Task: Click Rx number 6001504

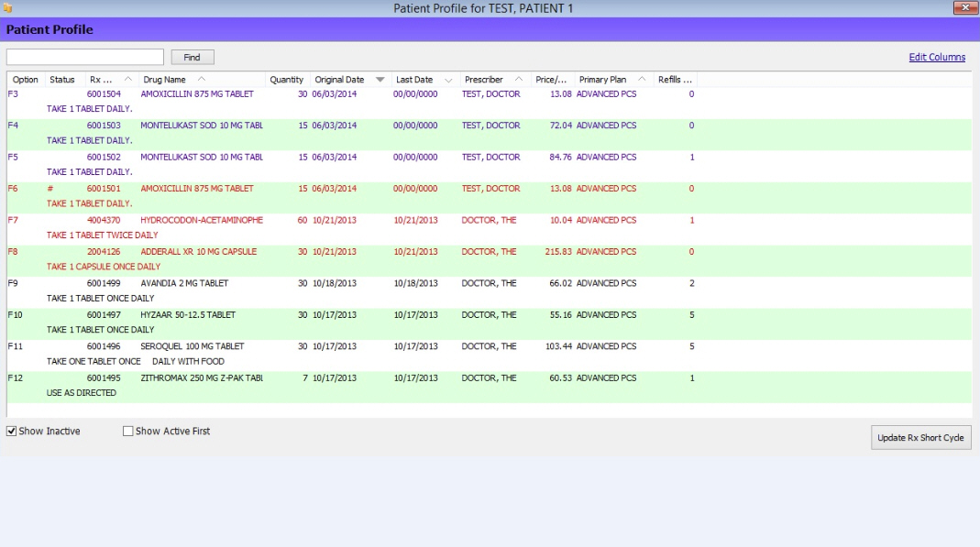Action: [x=104, y=94]
